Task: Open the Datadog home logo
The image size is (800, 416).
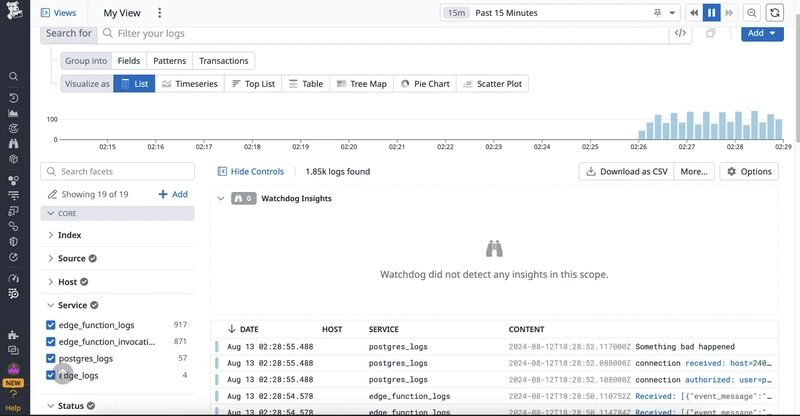Action: tap(14, 11)
